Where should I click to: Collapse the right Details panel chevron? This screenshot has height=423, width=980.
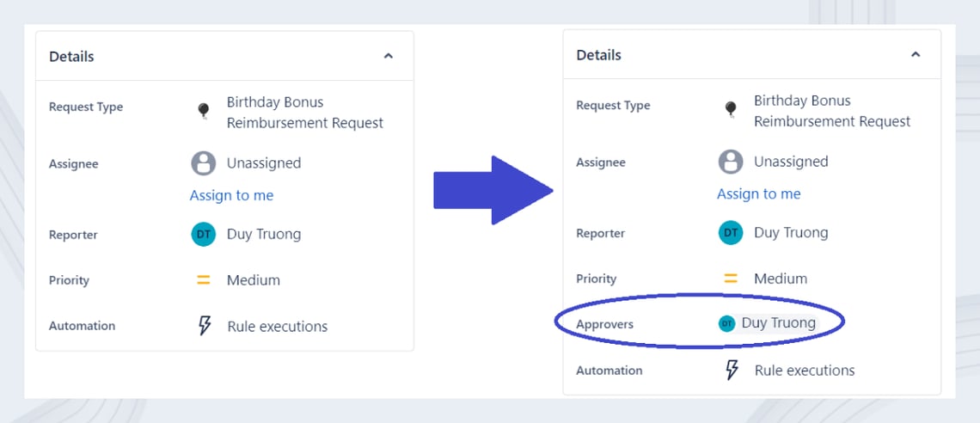click(x=916, y=55)
